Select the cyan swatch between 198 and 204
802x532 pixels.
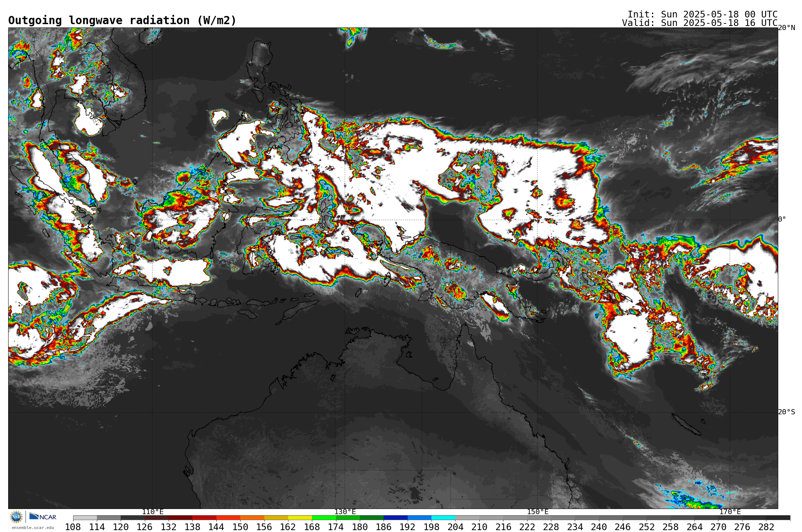pos(443,518)
